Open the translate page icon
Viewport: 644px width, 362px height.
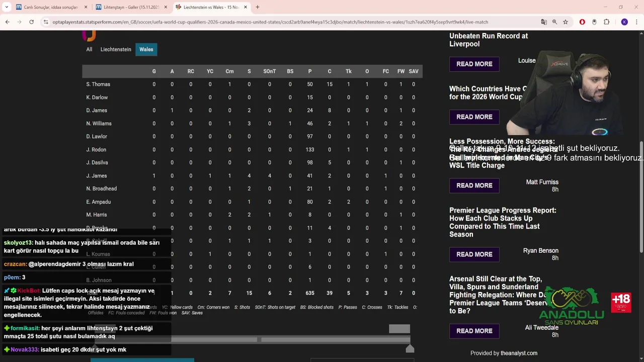544,22
